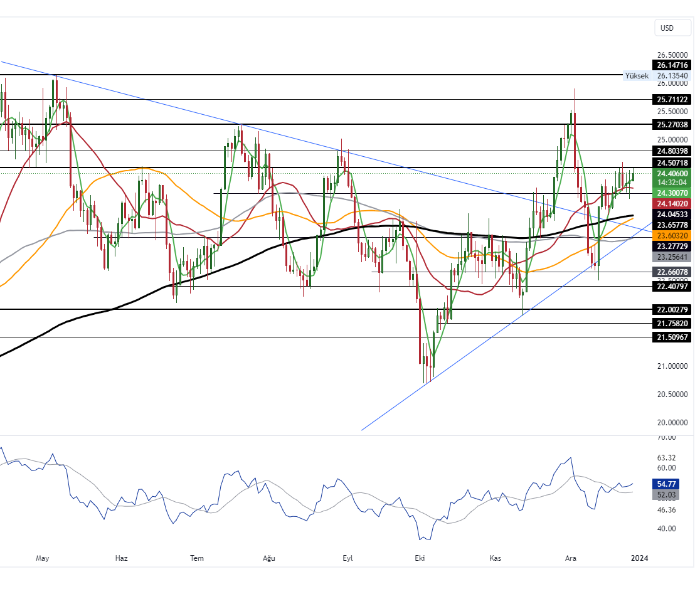Select the gray moving average label 23.25641

coord(671,256)
